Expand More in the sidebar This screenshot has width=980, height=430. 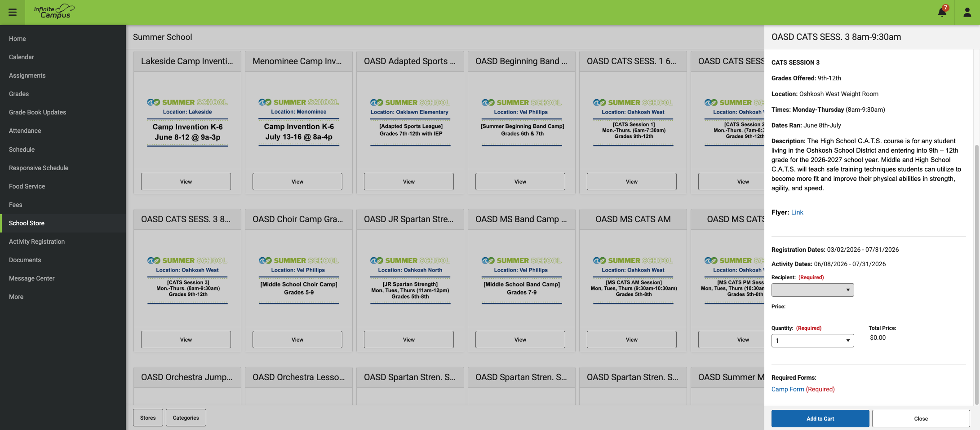click(x=63, y=297)
